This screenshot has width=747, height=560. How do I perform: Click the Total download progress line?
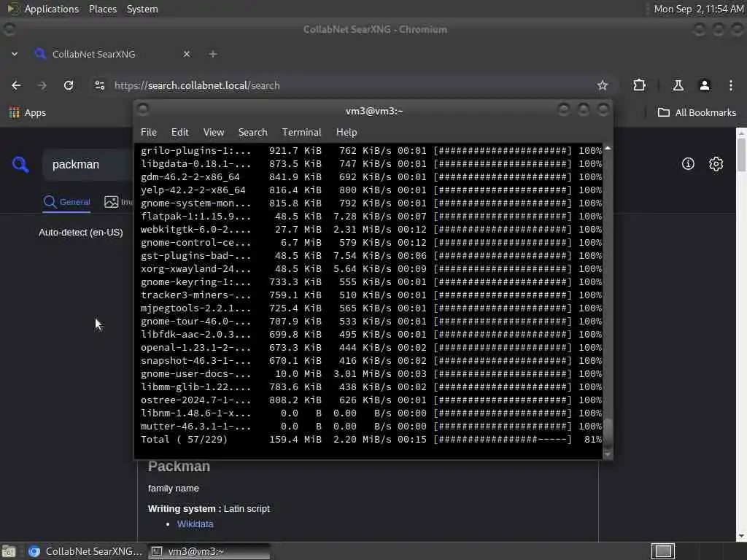371,439
